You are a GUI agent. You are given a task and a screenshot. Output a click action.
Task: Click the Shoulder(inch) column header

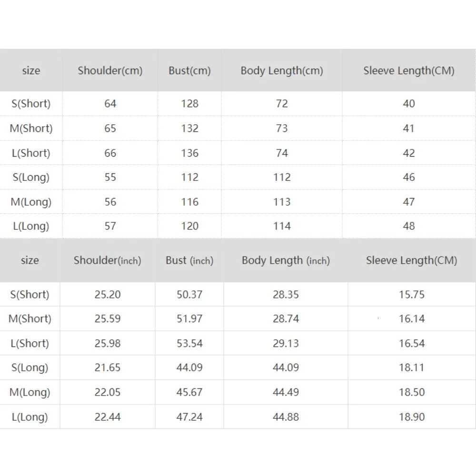coord(108,260)
